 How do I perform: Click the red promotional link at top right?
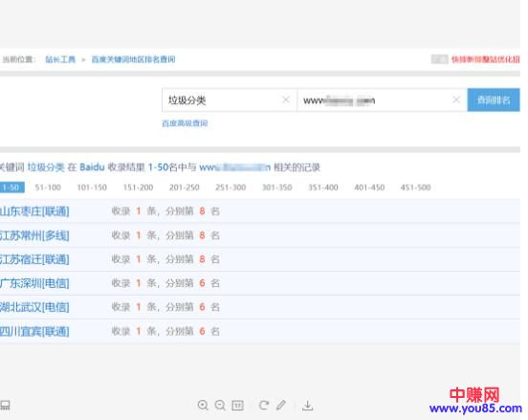486,59
